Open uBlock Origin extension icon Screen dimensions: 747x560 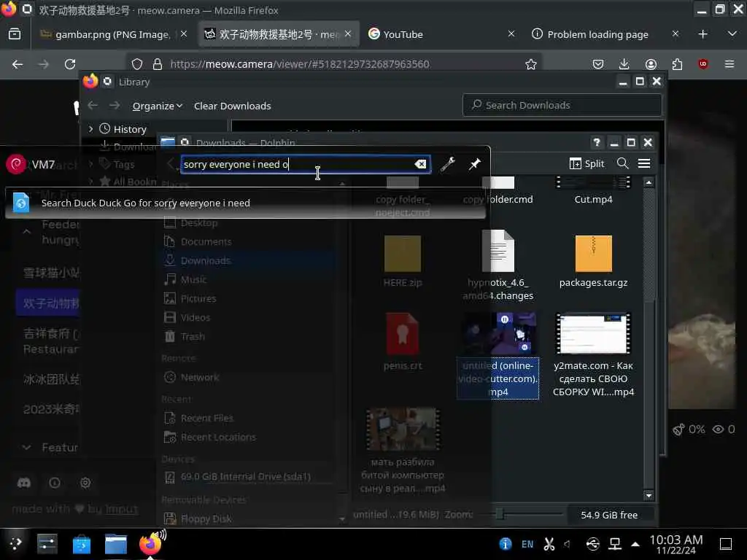click(x=703, y=64)
